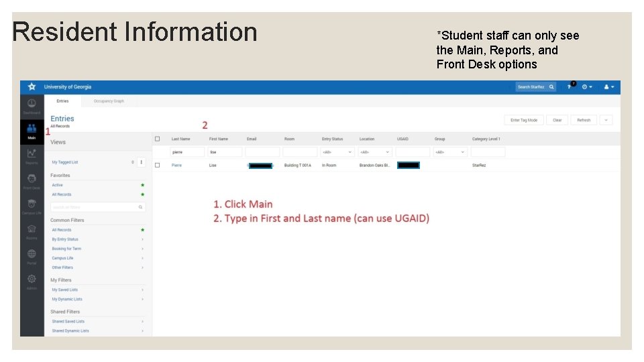
Task: Open the user account menu
Action: pos(608,86)
